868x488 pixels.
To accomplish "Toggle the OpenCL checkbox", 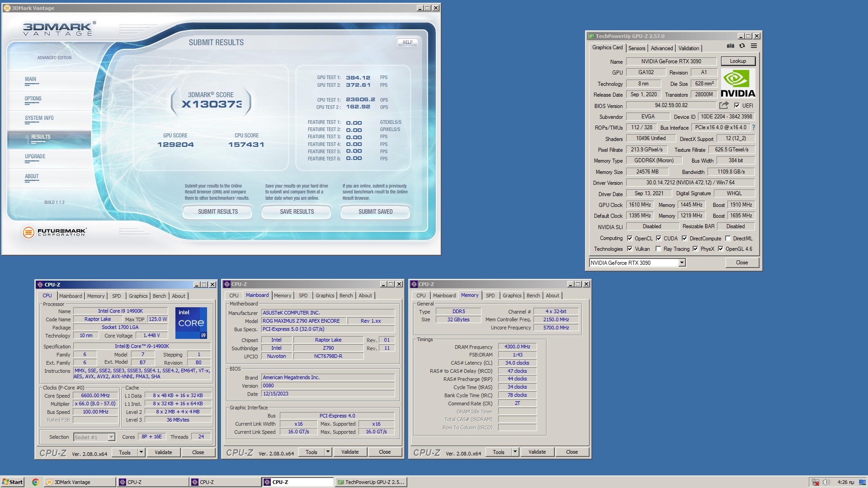I will coord(629,239).
